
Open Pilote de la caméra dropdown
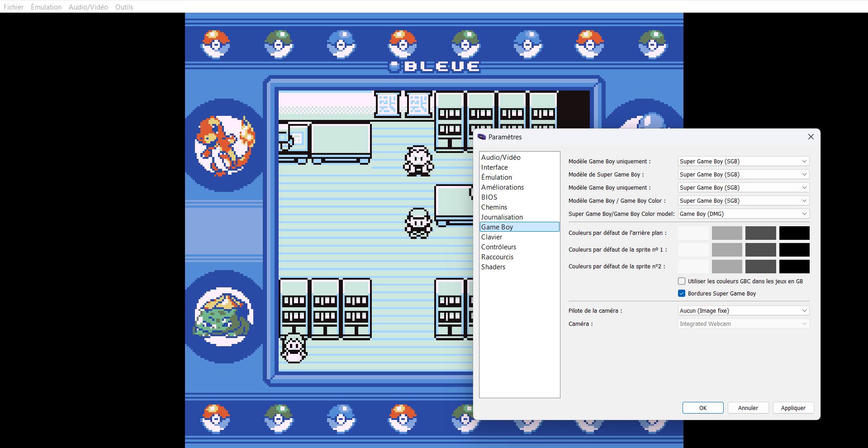(x=743, y=310)
